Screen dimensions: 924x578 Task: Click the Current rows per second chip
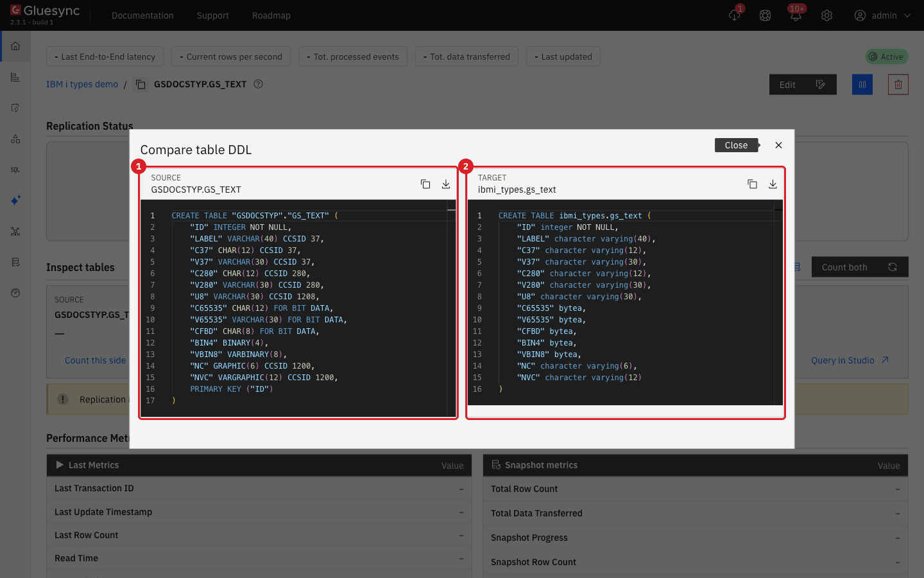pyautogui.click(x=231, y=57)
